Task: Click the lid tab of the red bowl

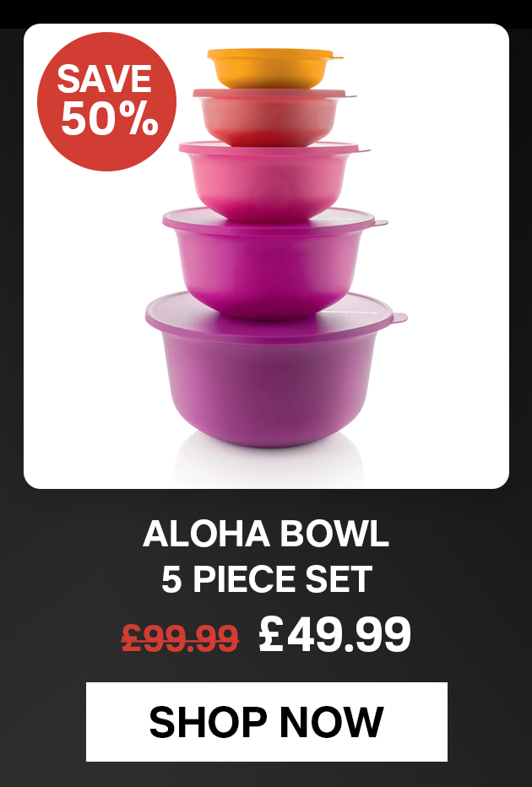Action: [350, 95]
